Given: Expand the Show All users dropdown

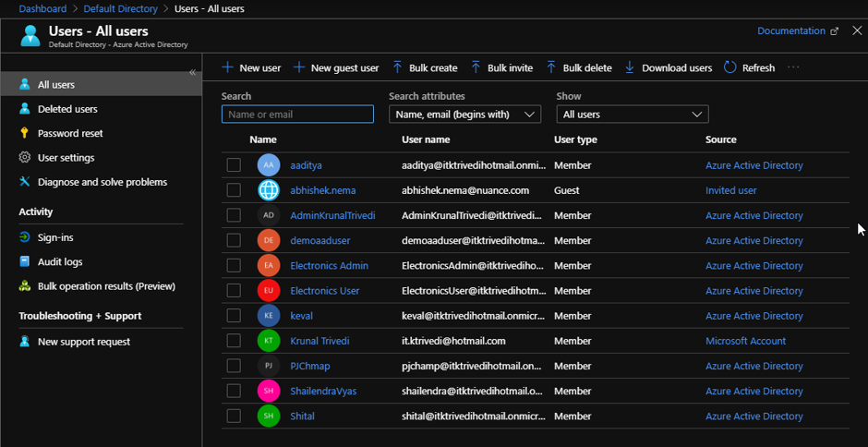Looking at the screenshot, I should (632, 115).
